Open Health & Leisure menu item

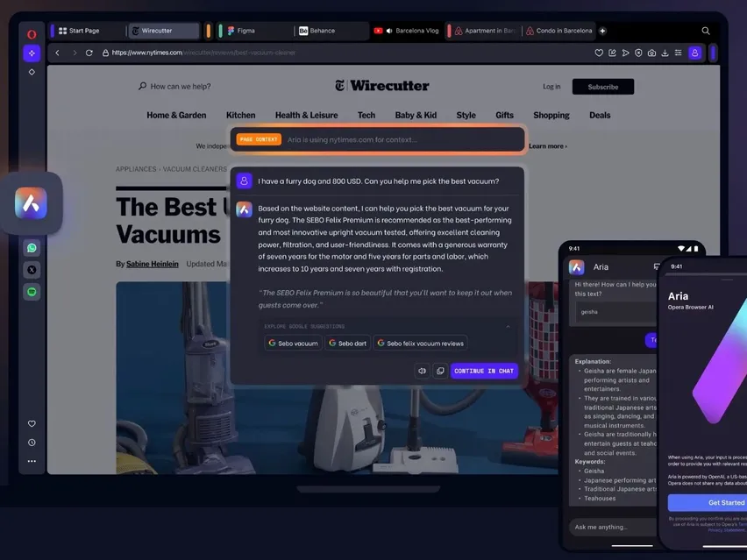306,115
